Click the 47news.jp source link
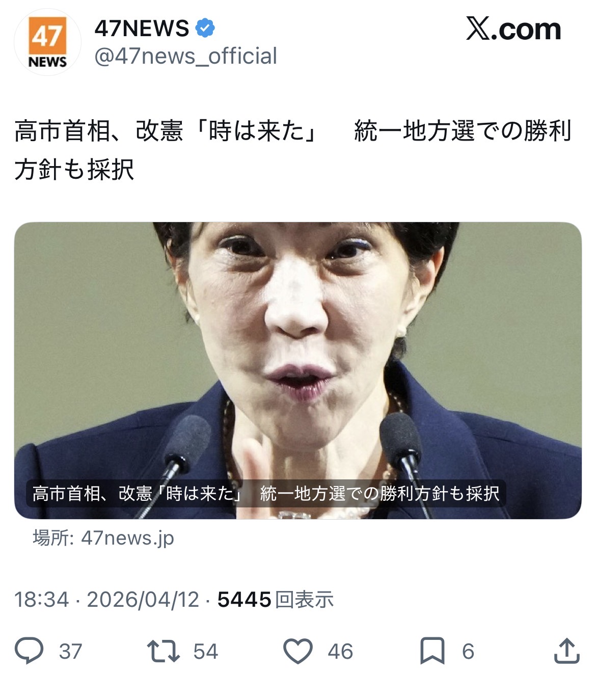This screenshot has height=700, width=596. click(x=103, y=538)
